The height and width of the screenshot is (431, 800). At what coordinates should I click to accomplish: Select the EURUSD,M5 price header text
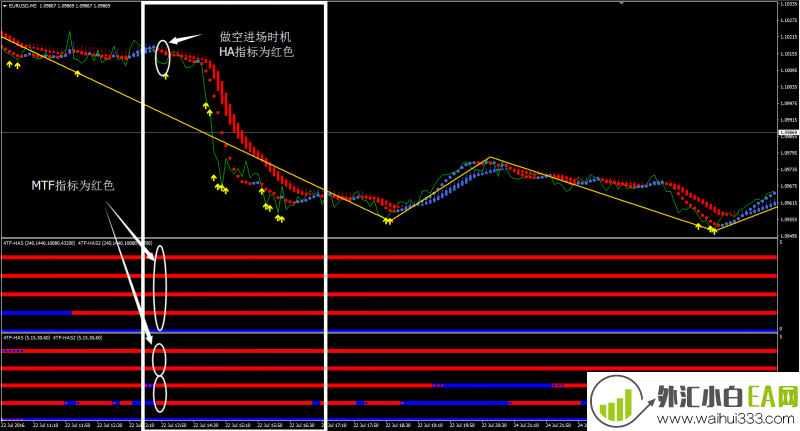pos(59,6)
